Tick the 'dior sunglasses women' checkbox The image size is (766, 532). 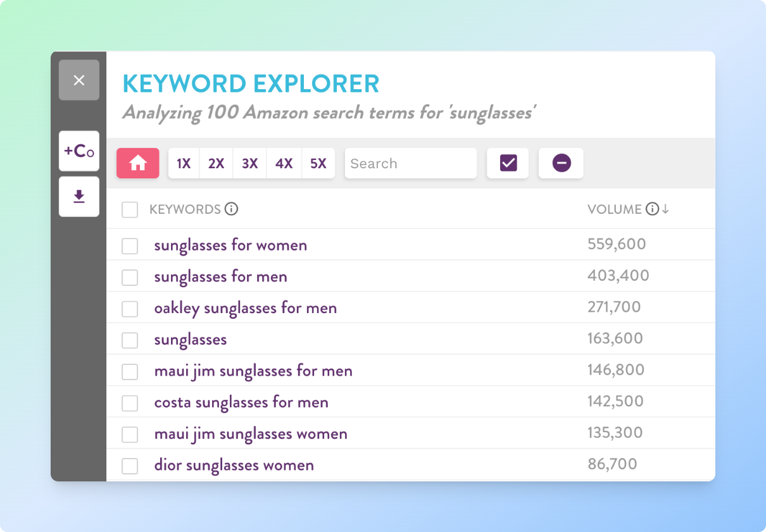coord(130,466)
